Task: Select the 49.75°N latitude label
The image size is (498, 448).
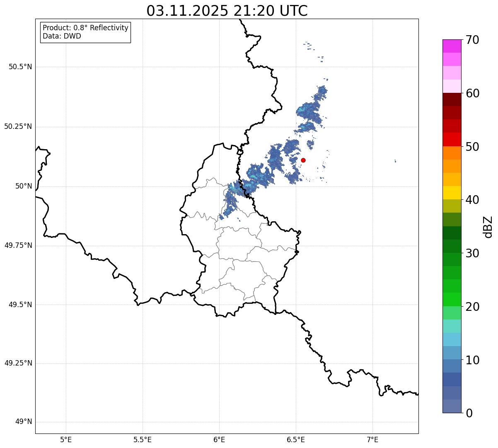Action: [18, 246]
